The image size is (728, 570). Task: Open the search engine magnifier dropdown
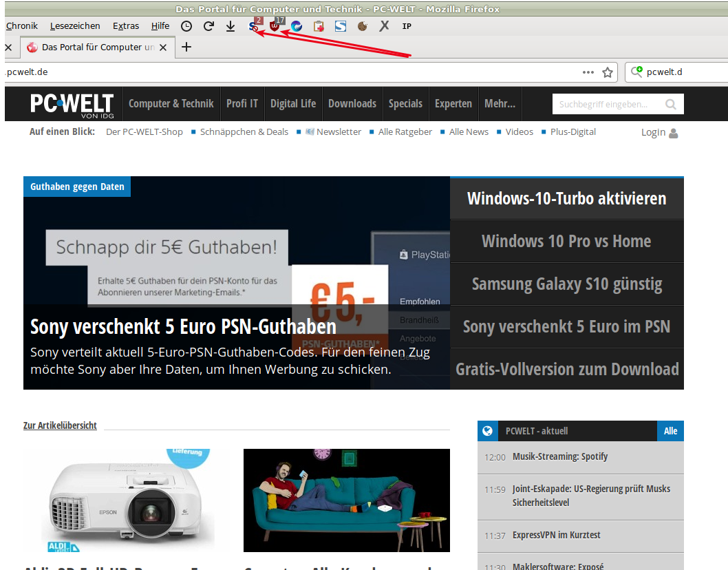coord(637,72)
